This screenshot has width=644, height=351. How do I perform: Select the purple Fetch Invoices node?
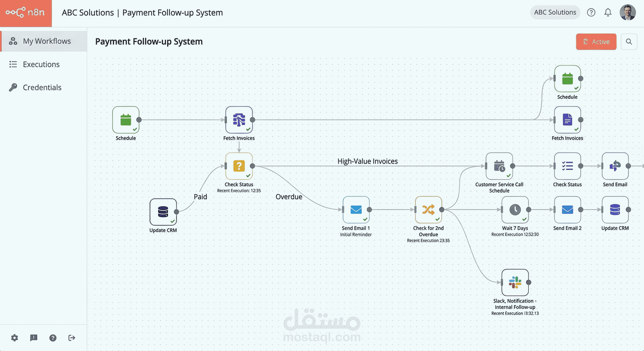[x=239, y=120]
